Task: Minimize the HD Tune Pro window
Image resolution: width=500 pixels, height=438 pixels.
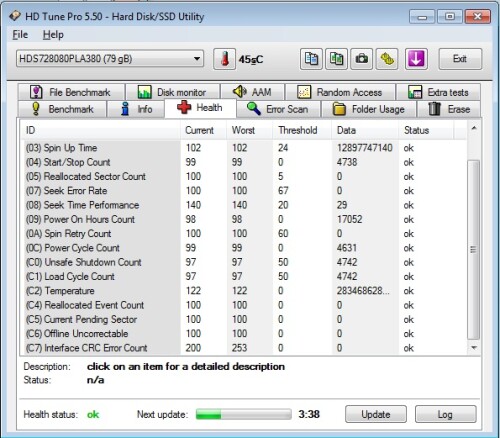Action: (x=422, y=17)
